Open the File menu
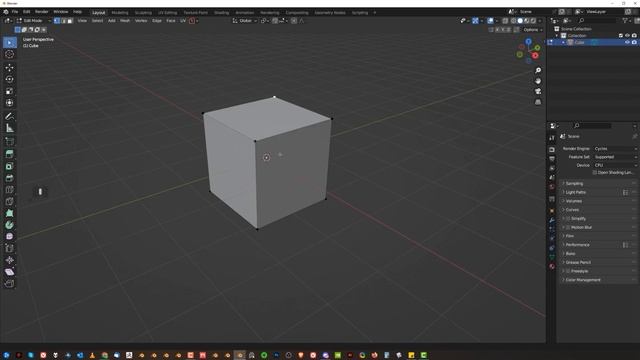 [15, 12]
